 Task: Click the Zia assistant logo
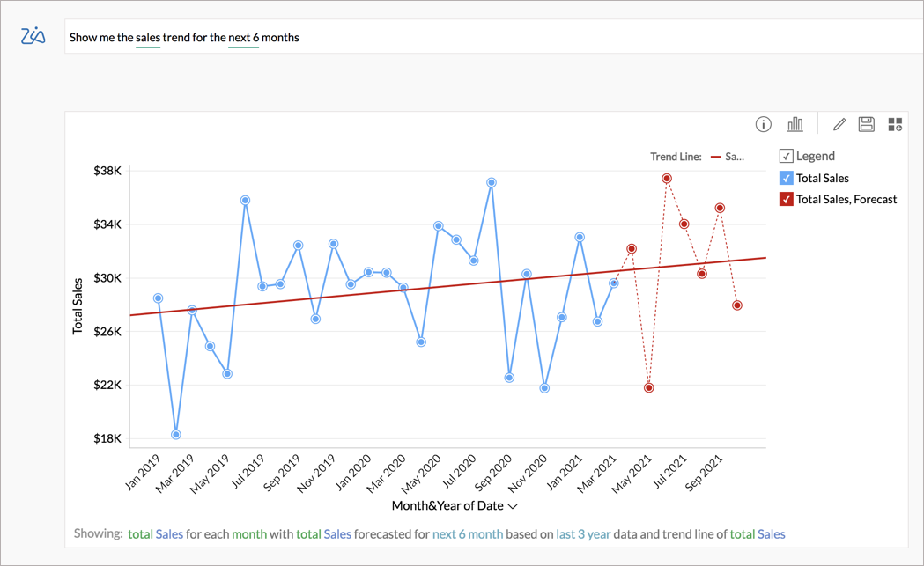click(x=33, y=36)
